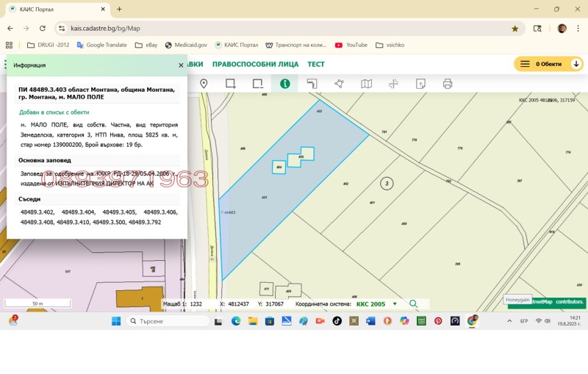Open the KKC 2005 coordinate system dropdown

(395, 303)
